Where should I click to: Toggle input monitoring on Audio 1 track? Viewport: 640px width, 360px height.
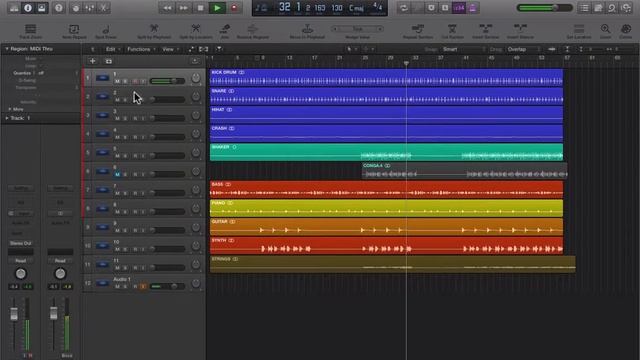tap(143, 287)
